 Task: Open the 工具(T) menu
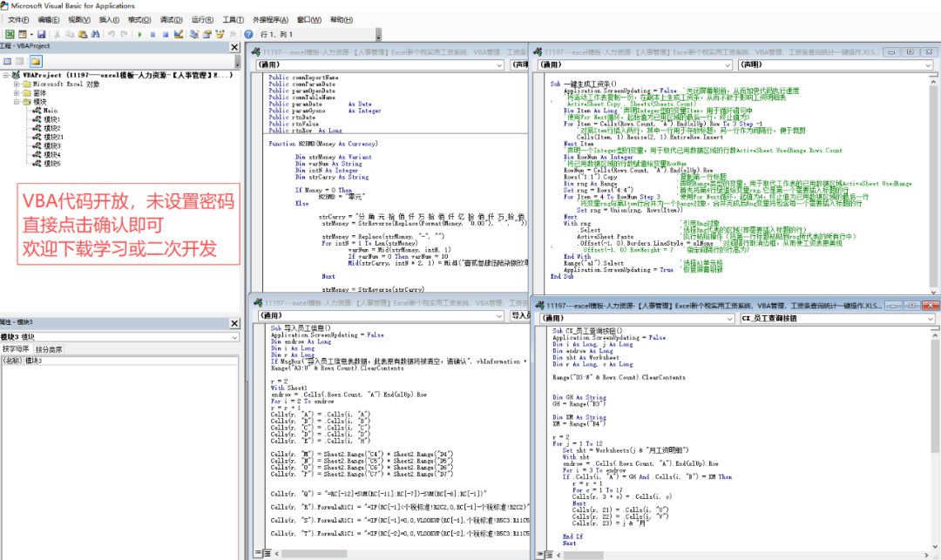pyautogui.click(x=233, y=19)
